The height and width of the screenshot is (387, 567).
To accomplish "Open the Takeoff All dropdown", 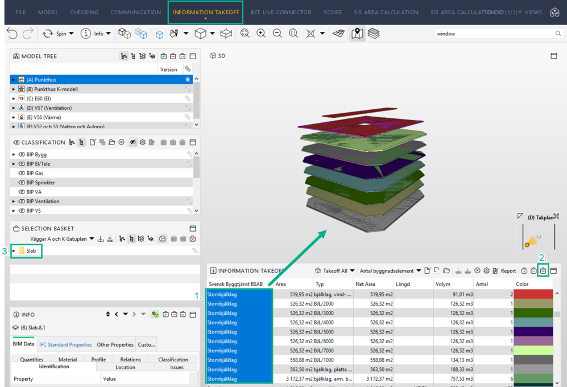I will coord(352,271).
